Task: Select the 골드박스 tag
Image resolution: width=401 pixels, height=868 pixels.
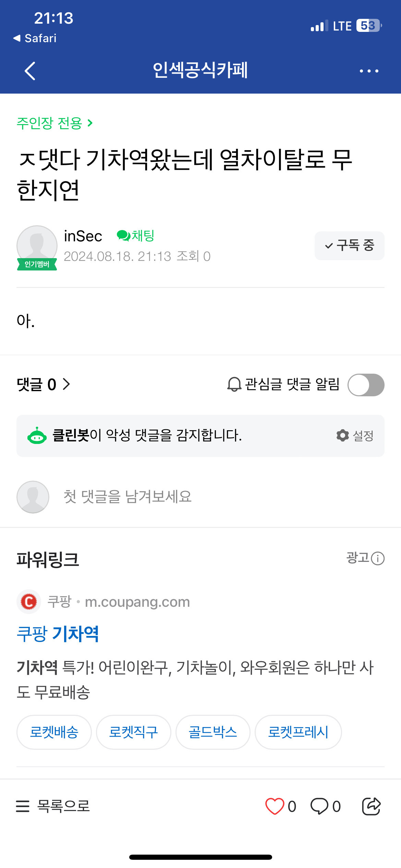Action: pos(213,732)
